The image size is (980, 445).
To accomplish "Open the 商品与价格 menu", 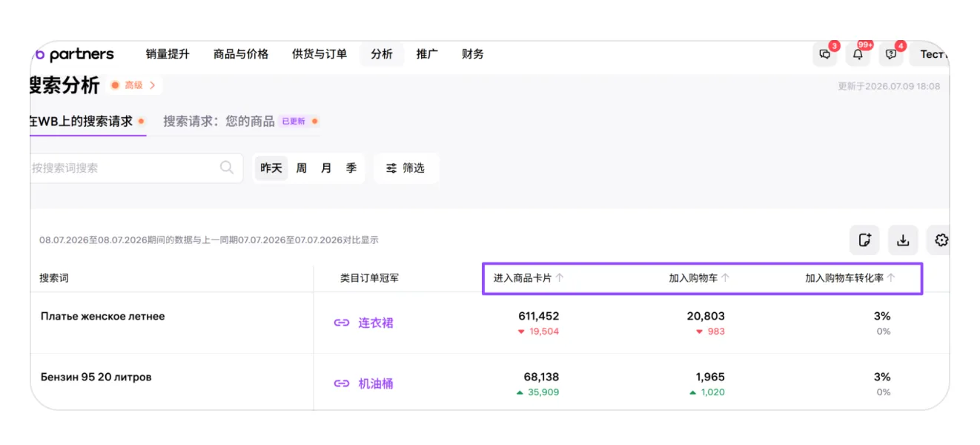I will (x=241, y=54).
